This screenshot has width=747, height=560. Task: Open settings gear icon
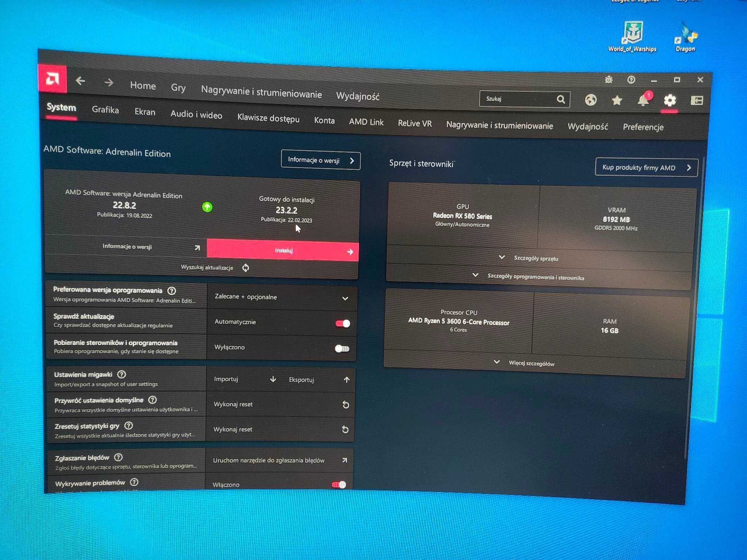click(x=670, y=100)
